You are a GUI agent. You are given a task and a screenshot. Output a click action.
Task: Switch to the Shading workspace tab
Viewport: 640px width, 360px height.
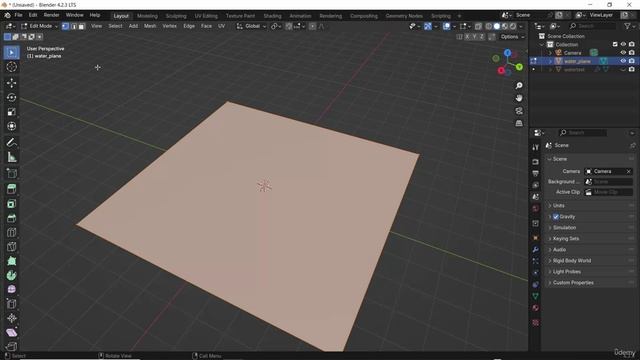272,16
